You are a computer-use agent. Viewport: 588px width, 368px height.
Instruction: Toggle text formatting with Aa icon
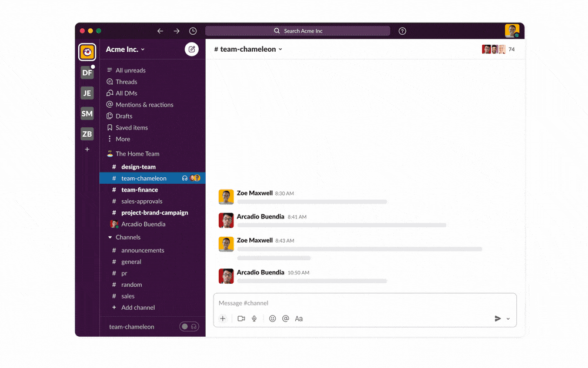pyautogui.click(x=299, y=319)
